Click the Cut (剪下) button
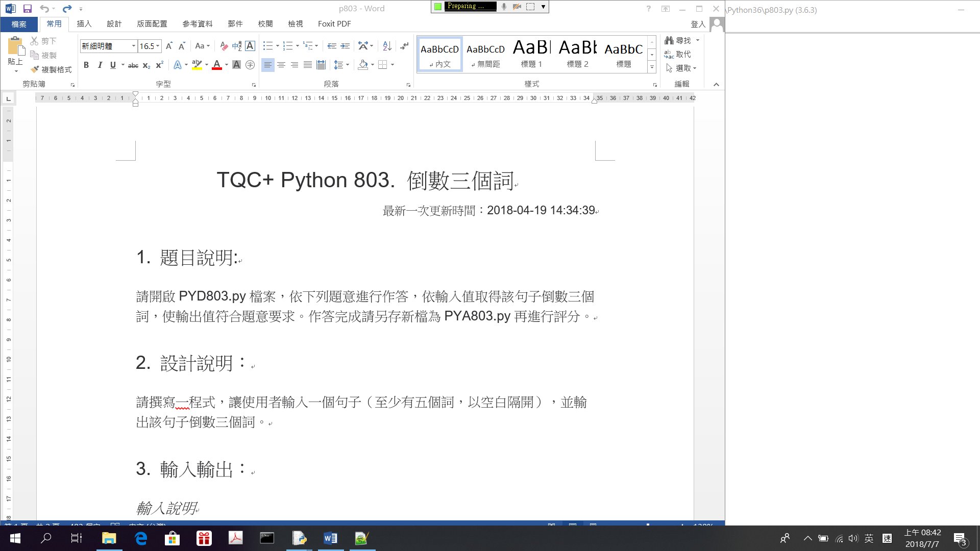Image resolution: width=980 pixels, height=551 pixels. click(43, 41)
